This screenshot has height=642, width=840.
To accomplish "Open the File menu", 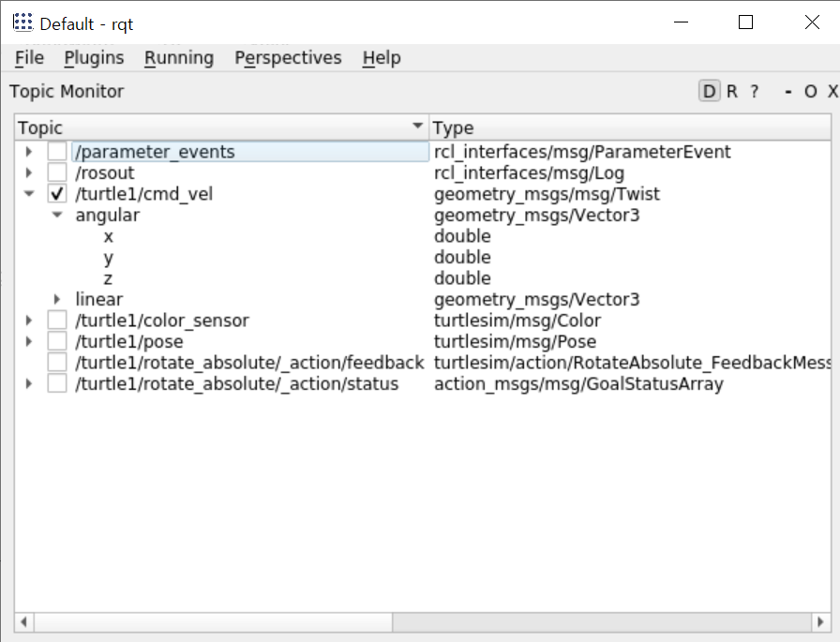I will 29,58.
